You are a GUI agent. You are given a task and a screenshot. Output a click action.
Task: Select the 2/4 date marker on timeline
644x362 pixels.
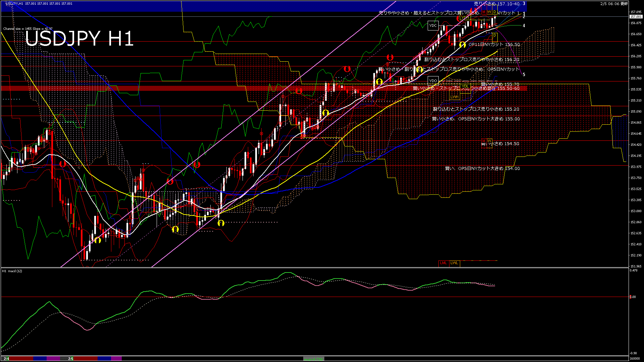pos(6,359)
